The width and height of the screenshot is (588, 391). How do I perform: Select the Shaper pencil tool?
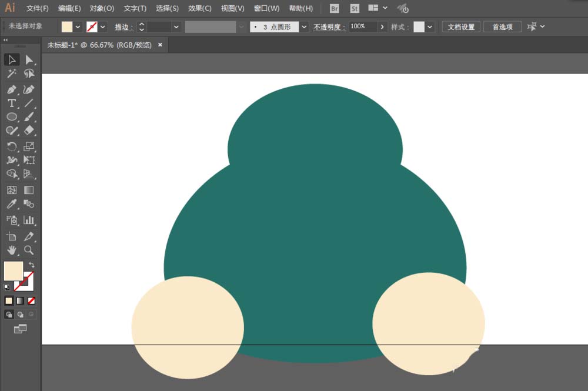12,131
